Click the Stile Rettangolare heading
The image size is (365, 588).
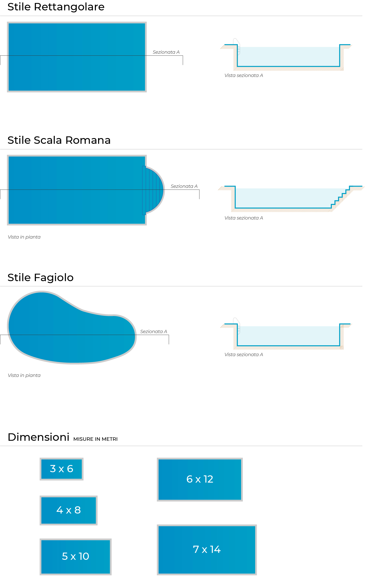coord(56,7)
